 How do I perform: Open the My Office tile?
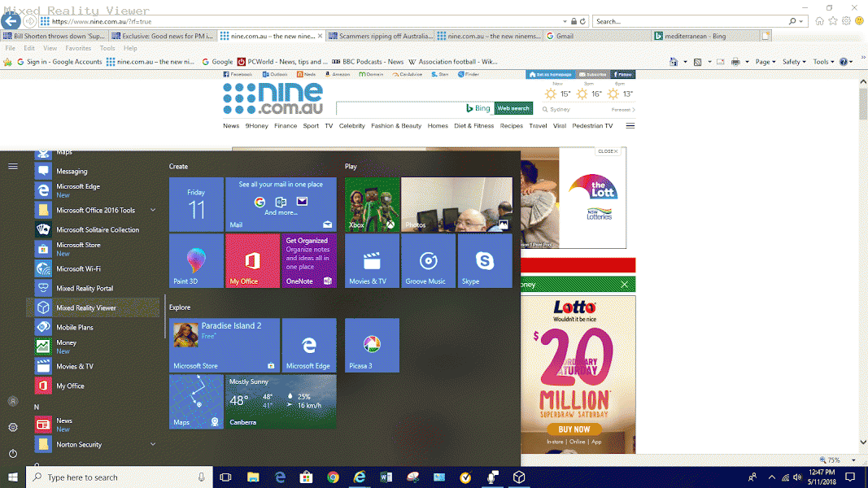point(252,260)
